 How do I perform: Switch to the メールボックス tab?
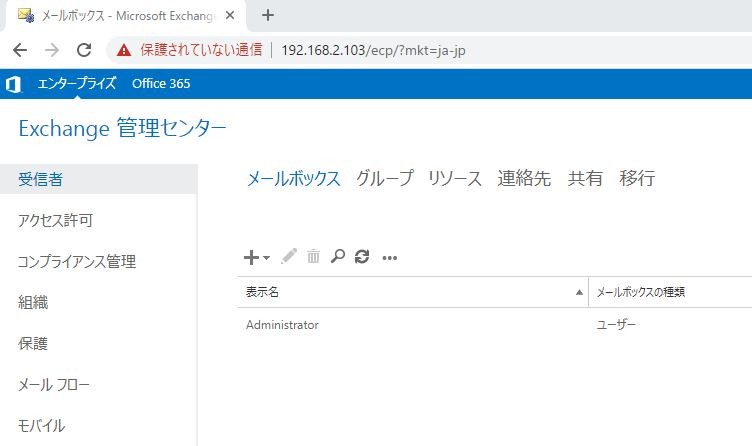pyautogui.click(x=294, y=178)
